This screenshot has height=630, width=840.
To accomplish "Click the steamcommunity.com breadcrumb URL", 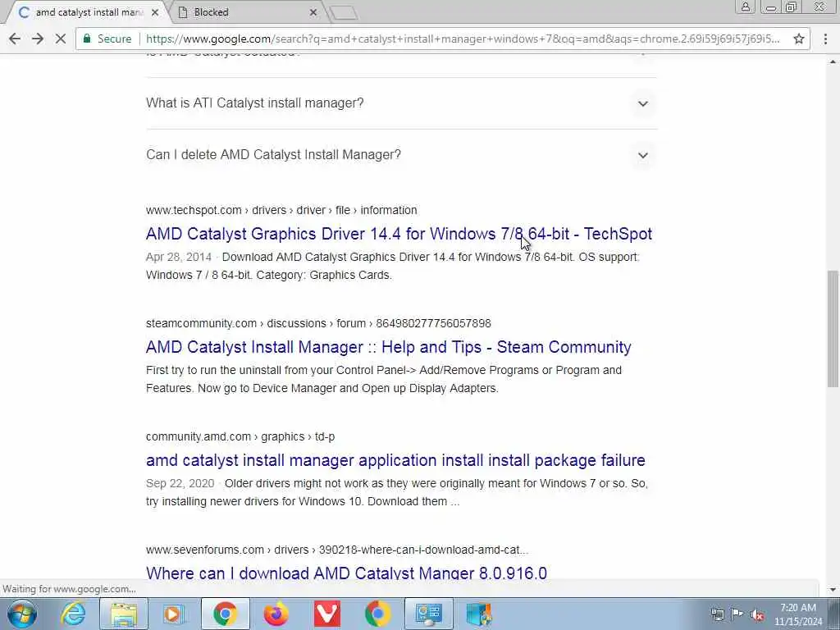I will [x=318, y=323].
